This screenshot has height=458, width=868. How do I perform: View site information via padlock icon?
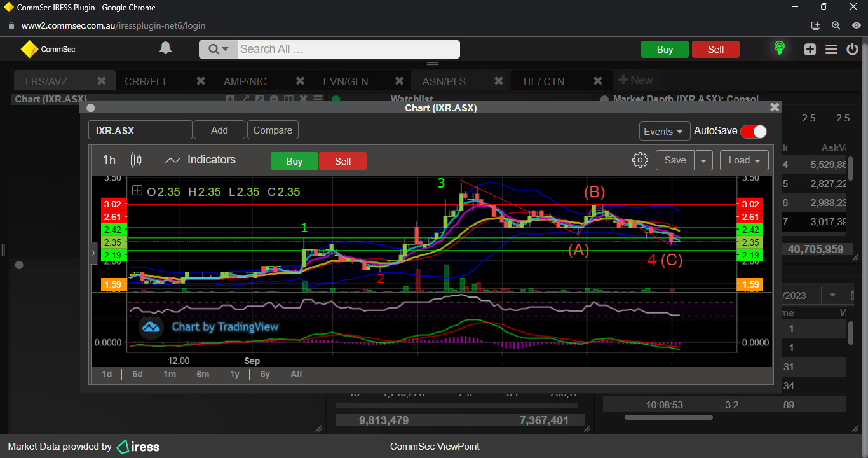(11, 25)
